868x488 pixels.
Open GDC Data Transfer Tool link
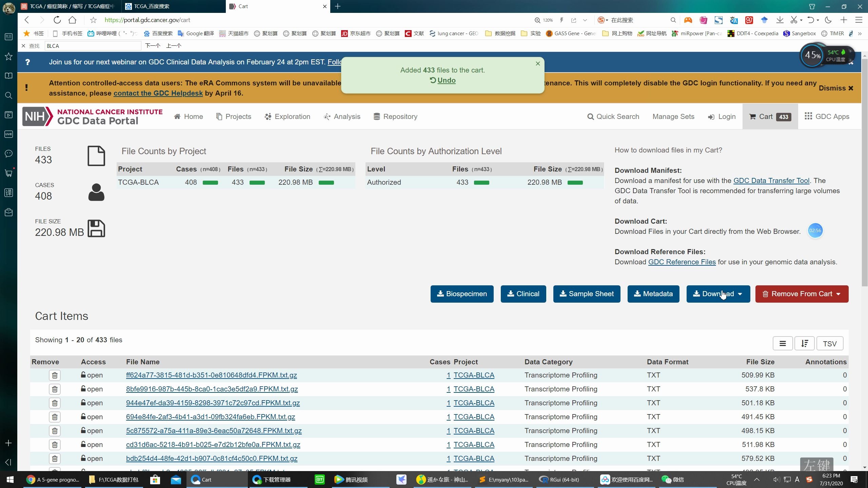[771, 181]
